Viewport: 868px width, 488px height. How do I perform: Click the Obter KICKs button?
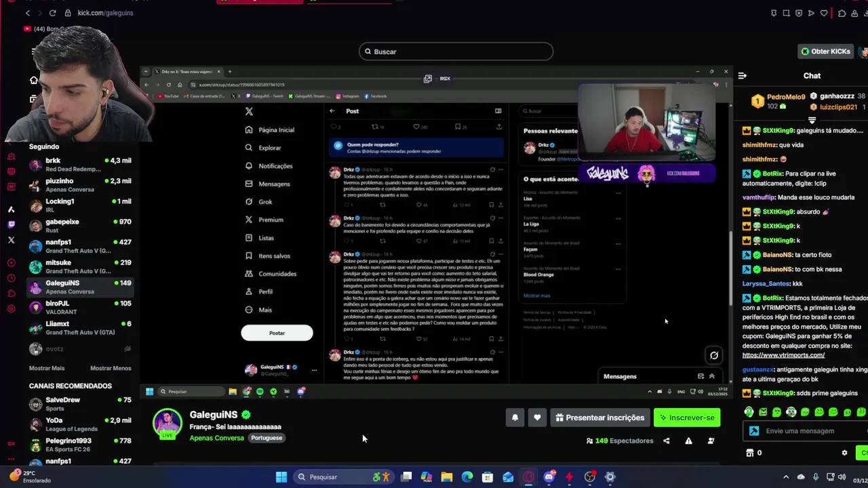825,52
